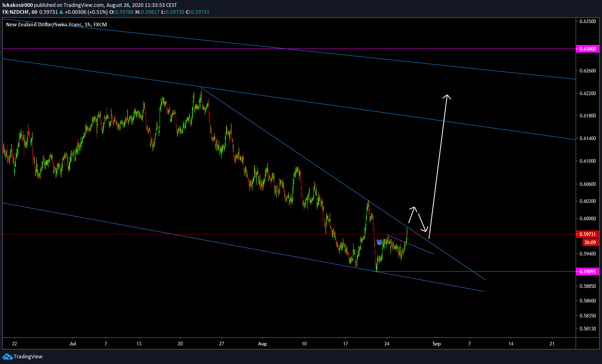Click the 20 date label on time axis
Image resolution: width=602 pixels, height=364 pixels.
[x=180, y=344]
